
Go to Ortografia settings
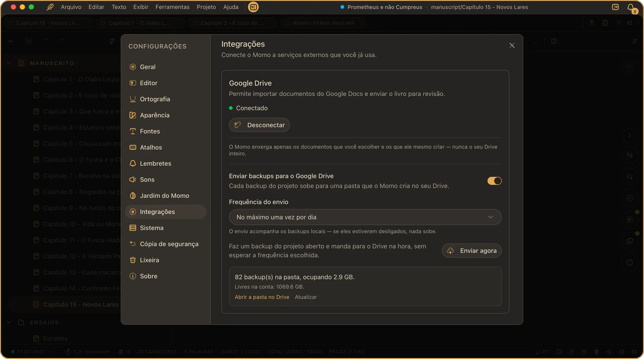[x=166, y=99]
